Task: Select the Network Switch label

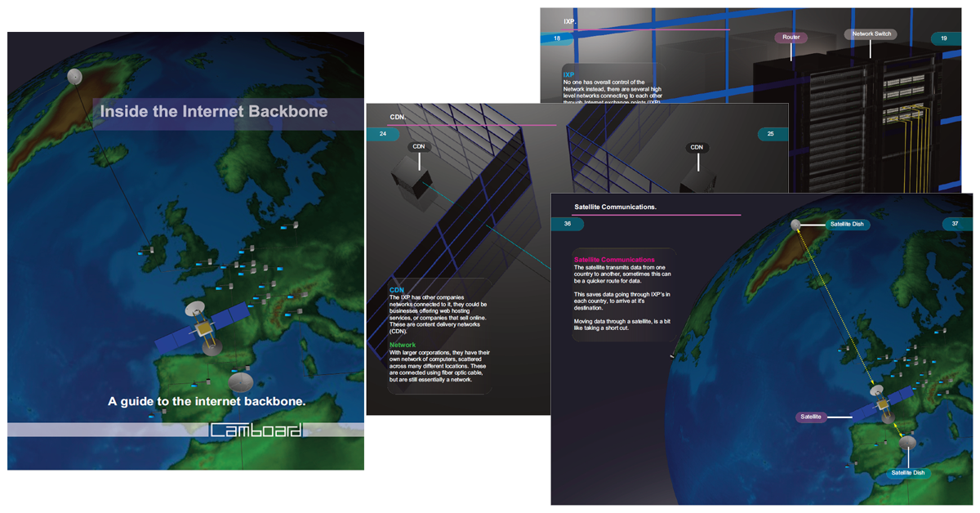Action: tap(871, 34)
